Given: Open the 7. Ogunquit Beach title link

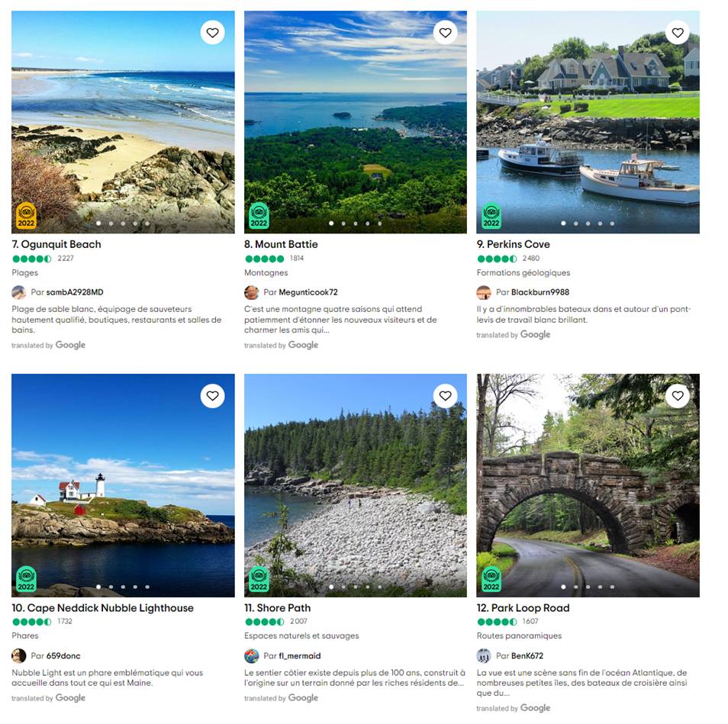Looking at the screenshot, I should point(56,244).
